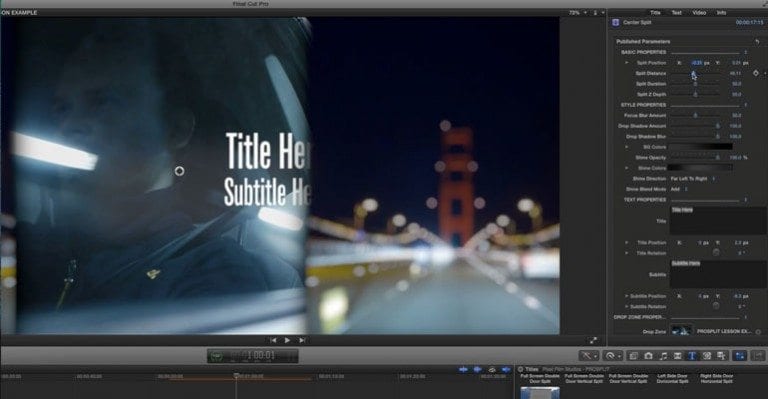Select the first Full Screen Double Door Split thumbnail
768x399 pixels.
[x=540, y=393]
